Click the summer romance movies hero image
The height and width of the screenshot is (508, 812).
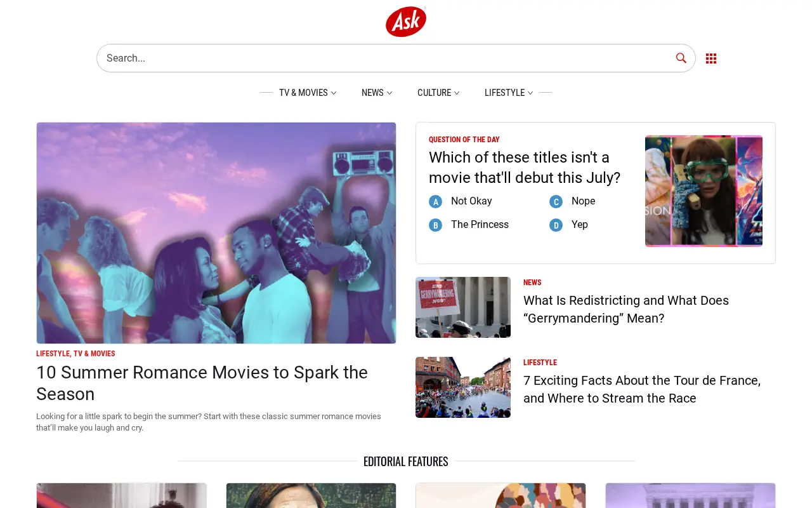coord(216,233)
